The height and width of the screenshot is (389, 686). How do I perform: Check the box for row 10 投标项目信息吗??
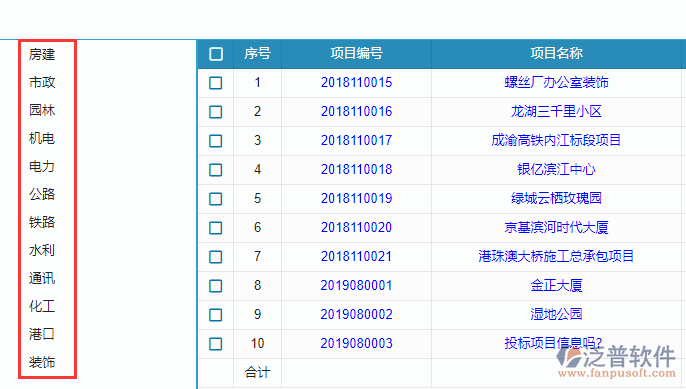(x=216, y=343)
